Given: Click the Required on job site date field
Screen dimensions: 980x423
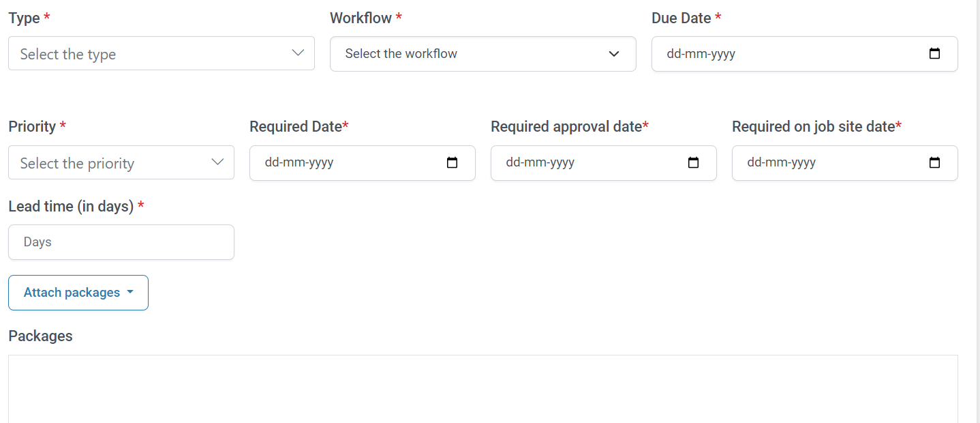Looking at the screenshot, I should 825,163.
